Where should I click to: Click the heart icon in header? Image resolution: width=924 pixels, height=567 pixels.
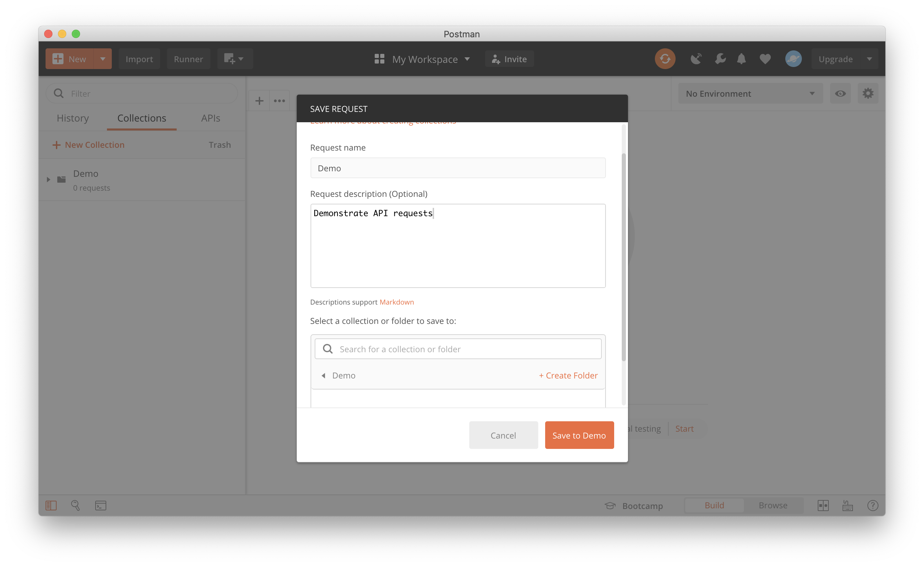point(765,59)
